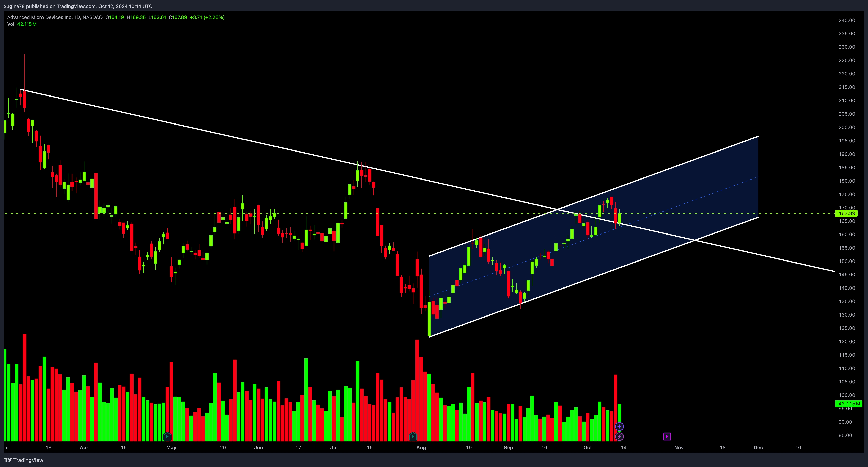Click the August earnings E marker

[x=413, y=437]
